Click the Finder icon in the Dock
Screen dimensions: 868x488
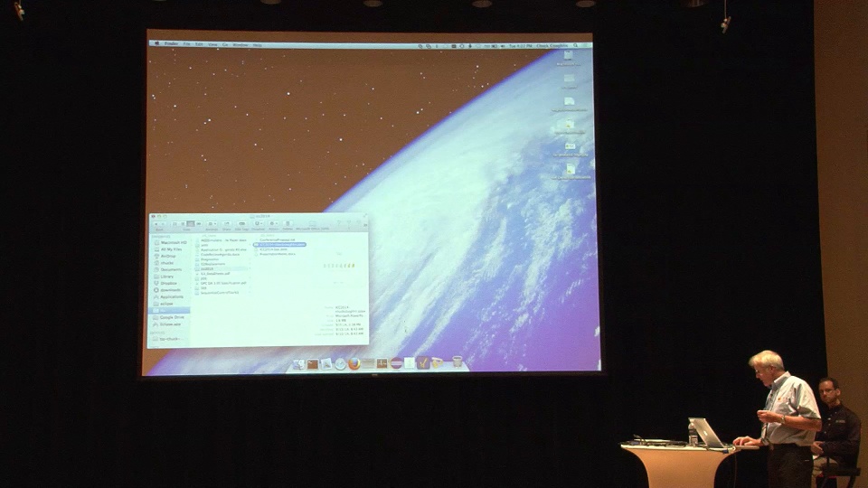point(298,363)
